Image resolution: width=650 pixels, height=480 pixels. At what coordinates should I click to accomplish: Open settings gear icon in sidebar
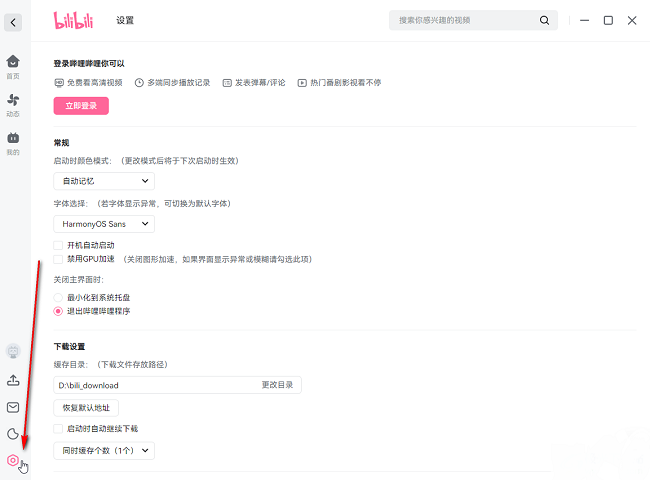tap(13, 460)
